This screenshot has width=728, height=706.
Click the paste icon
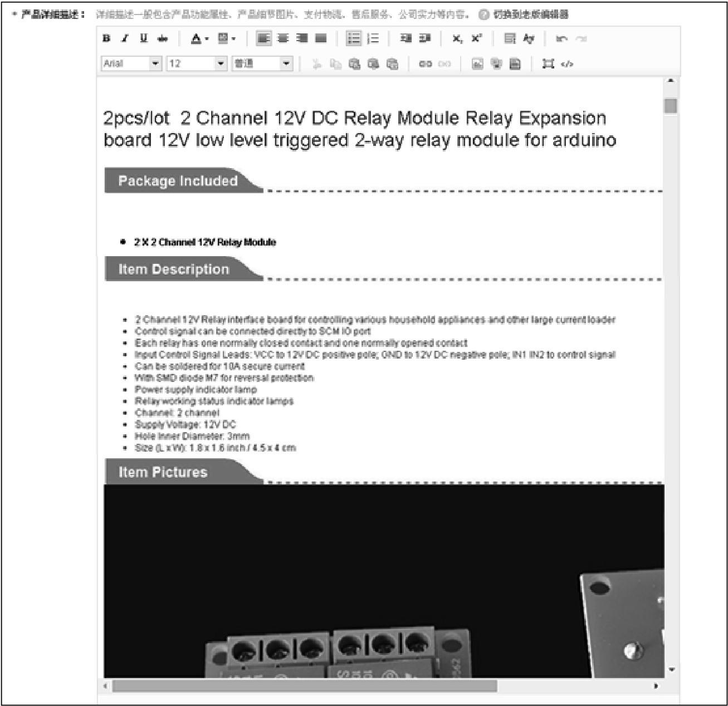pyautogui.click(x=354, y=64)
